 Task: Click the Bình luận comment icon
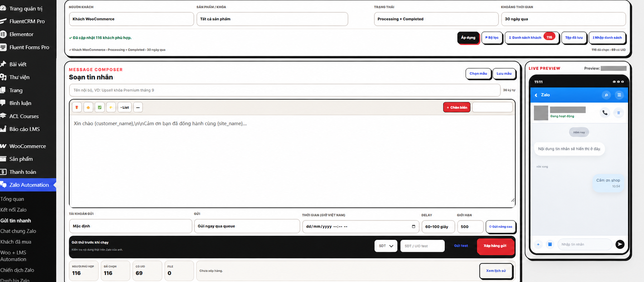pos(3,103)
